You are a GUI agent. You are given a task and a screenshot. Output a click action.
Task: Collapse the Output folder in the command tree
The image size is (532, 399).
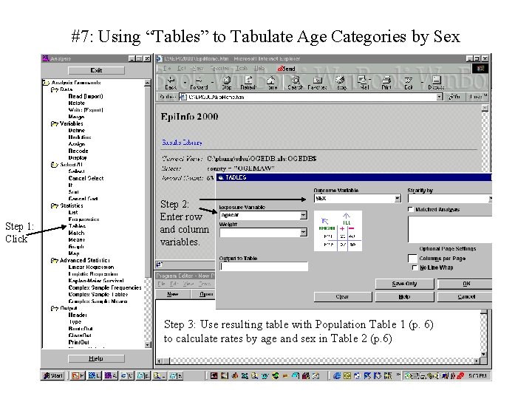coord(54,308)
